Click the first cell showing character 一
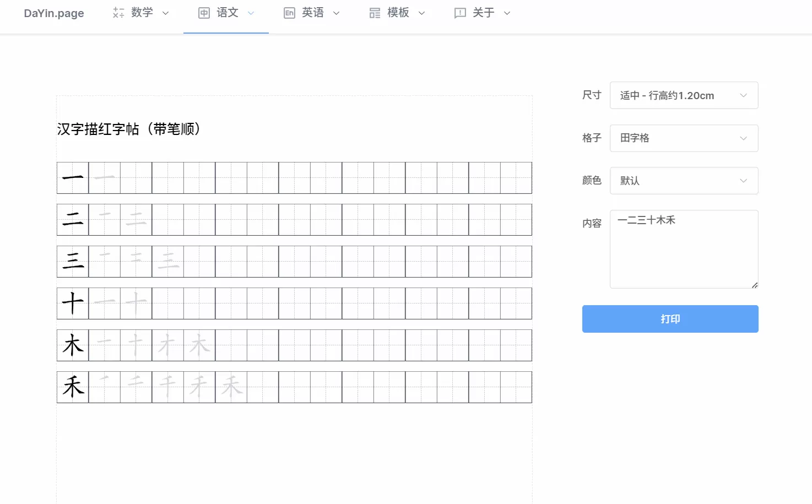 tap(72, 178)
